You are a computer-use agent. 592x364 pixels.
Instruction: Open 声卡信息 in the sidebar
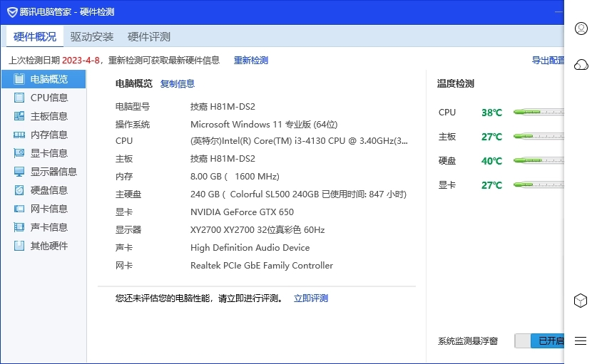(44, 227)
